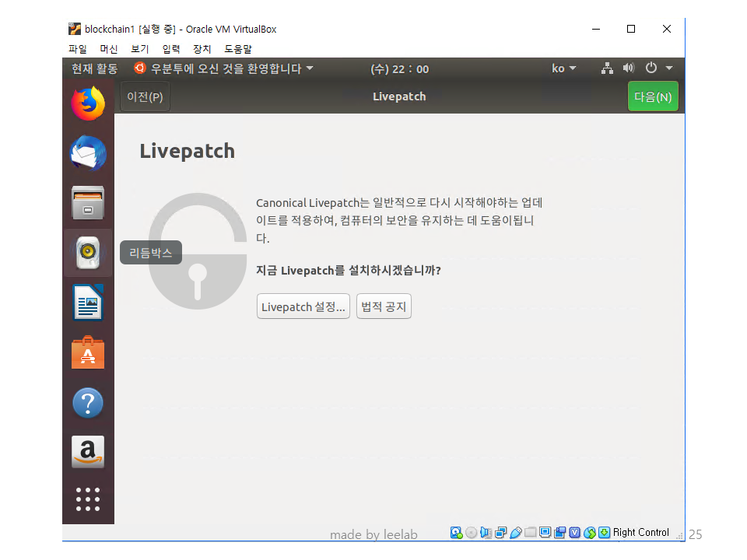Click the 이전(P) button

[x=145, y=96]
